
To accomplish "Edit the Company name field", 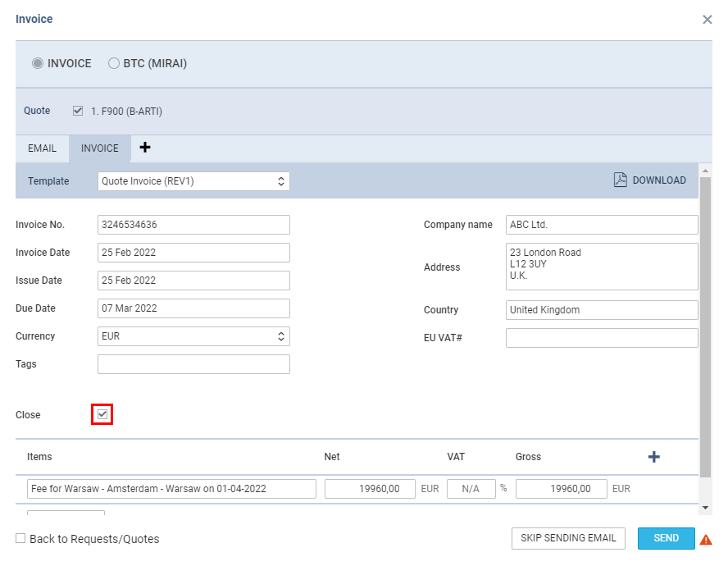I will click(602, 225).
